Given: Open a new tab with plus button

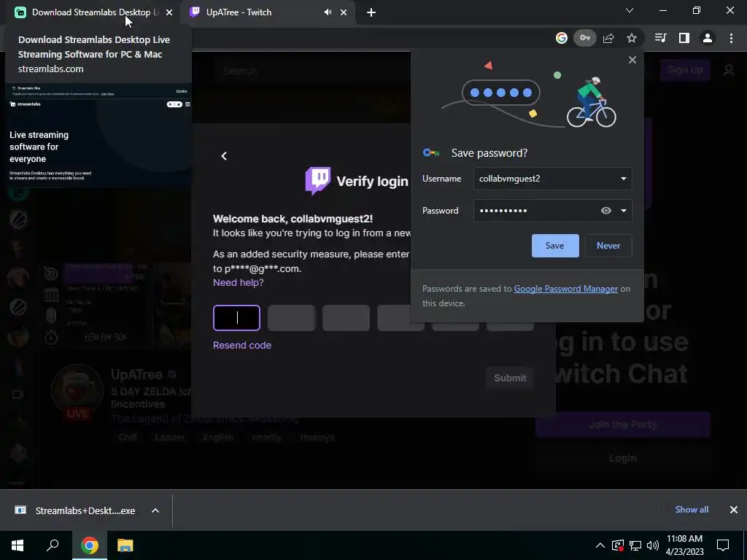Looking at the screenshot, I should click(371, 12).
